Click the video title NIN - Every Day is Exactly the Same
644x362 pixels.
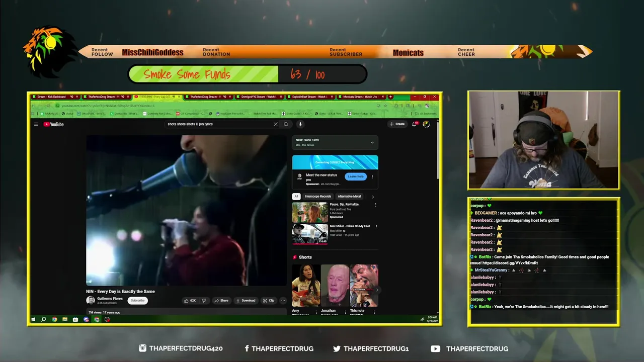click(x=120, y=292)
